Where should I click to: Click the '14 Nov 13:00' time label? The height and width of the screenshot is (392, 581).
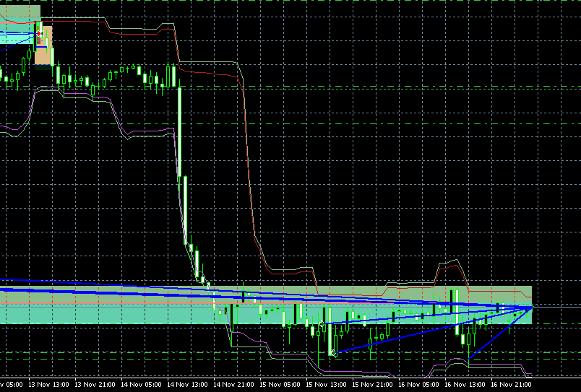(187, 385)
